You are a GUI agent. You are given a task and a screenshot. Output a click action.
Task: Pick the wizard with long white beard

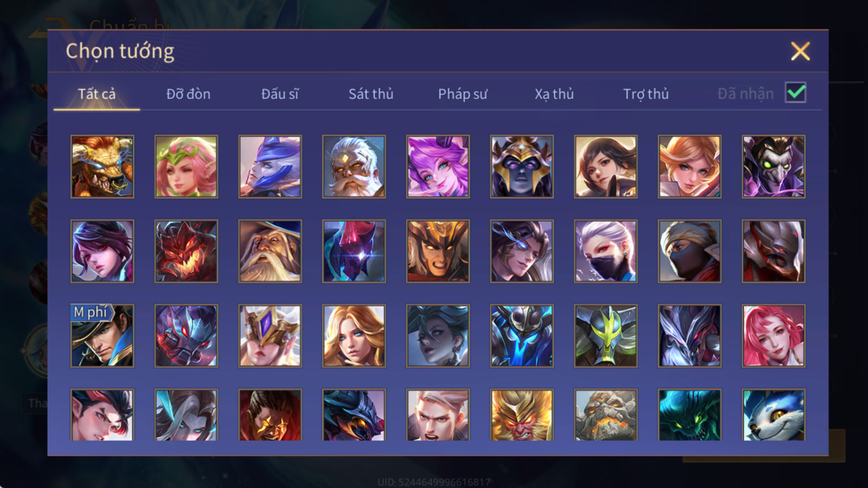[270, 251]
